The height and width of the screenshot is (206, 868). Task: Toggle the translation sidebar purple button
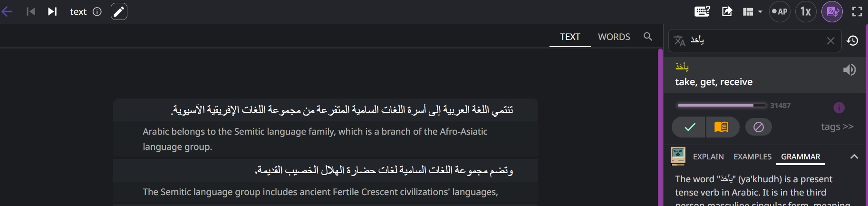coord(832,11)
